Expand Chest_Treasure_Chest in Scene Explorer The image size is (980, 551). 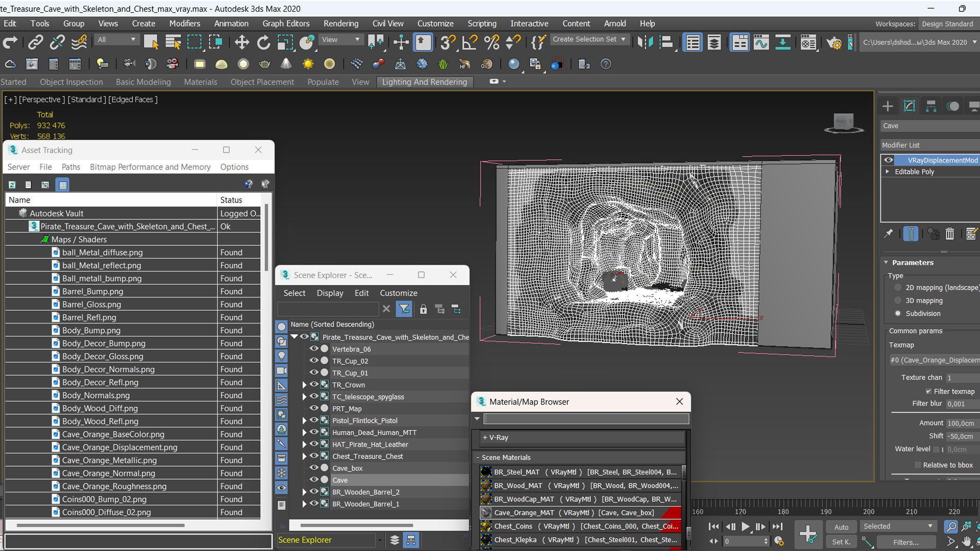305,456
